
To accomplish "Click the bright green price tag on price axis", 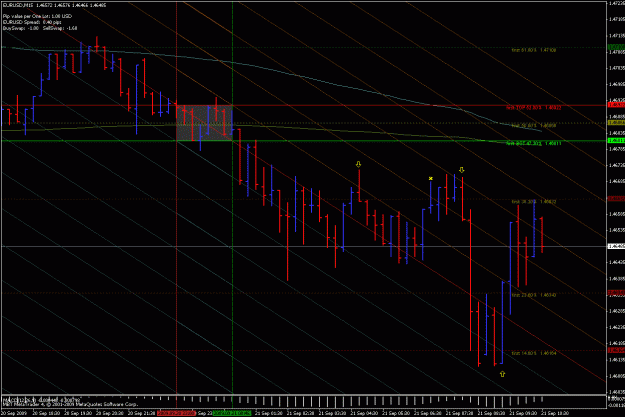I will pyautogui.click(x=616, y=140).
